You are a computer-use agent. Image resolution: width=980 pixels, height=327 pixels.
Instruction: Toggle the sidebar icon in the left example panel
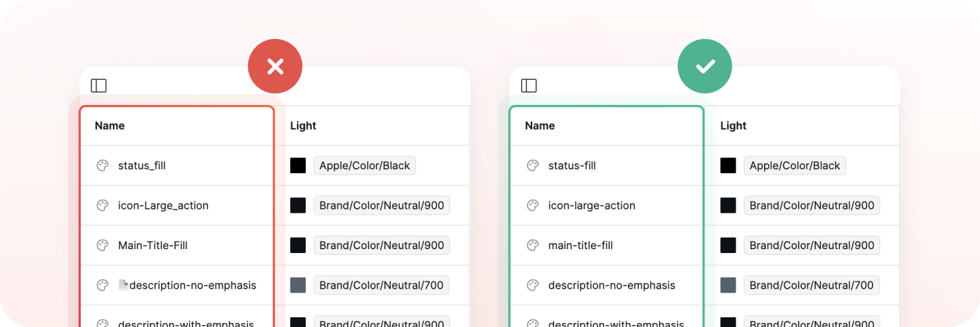pos(99,86)
